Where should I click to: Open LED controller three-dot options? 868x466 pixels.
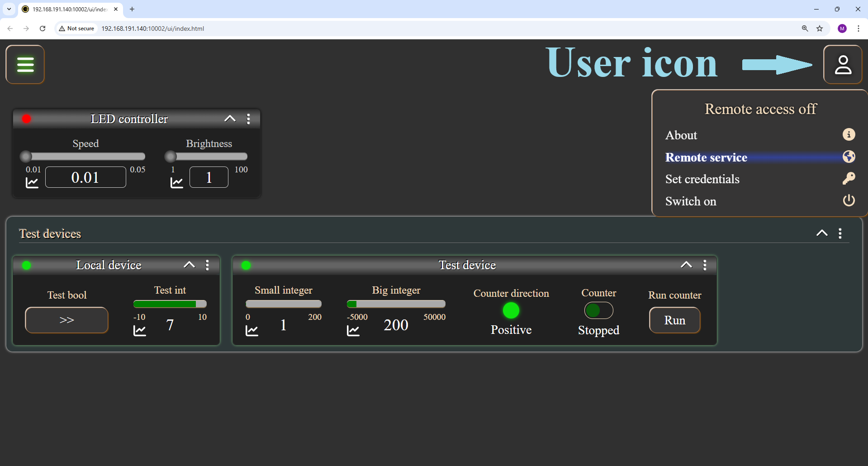coord(248,119)
